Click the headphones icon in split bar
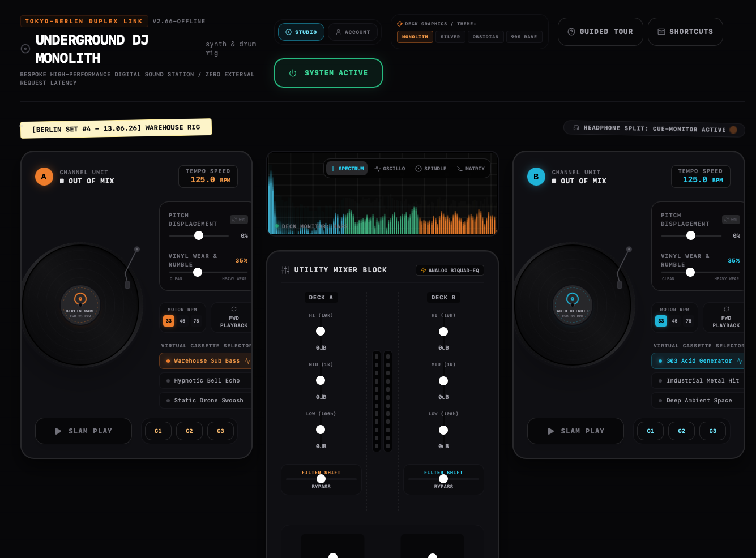The width and height of the screenshot is (756, 558). click(x=576, y=128)
